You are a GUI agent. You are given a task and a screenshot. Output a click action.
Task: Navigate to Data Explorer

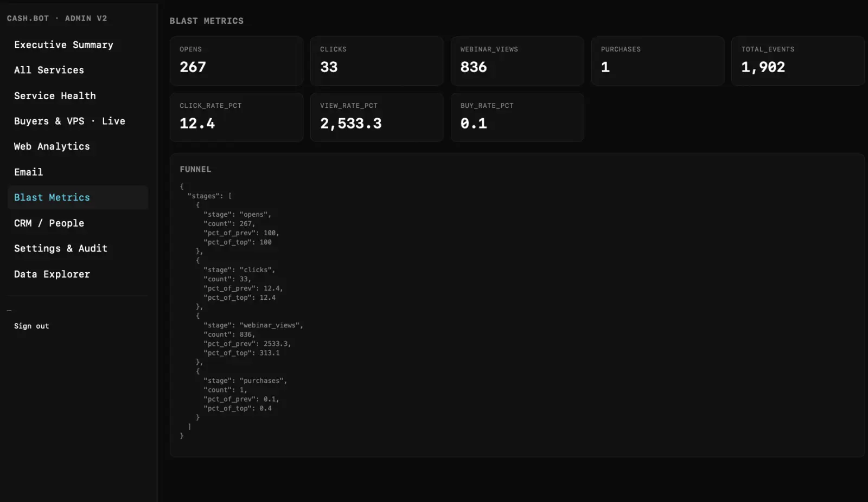click(x=52, y=274)
